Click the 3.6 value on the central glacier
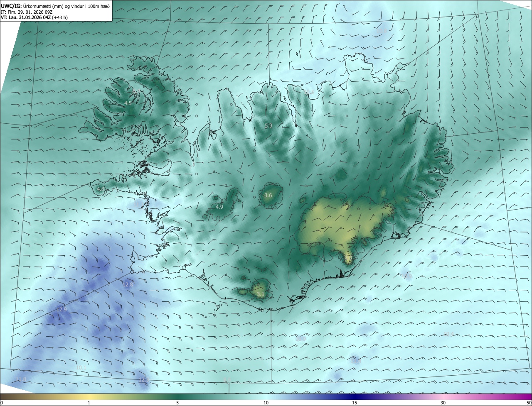 click(268, 195)
